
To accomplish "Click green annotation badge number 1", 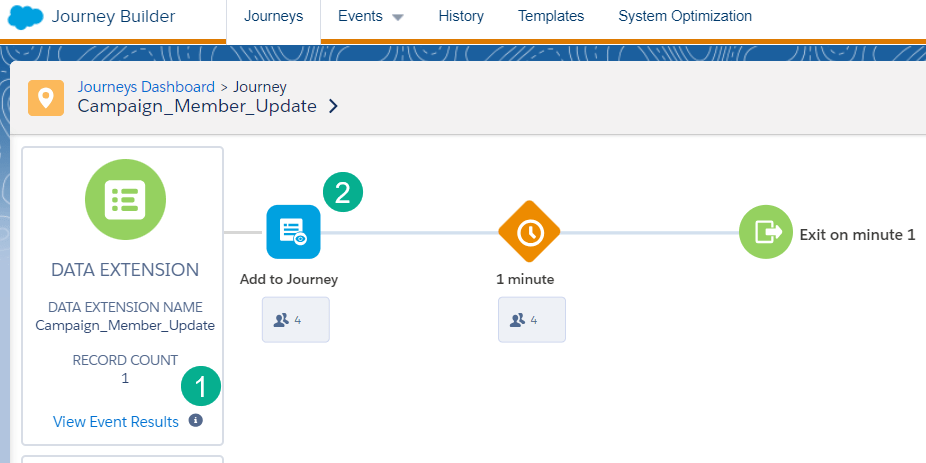I will [201, 386].
